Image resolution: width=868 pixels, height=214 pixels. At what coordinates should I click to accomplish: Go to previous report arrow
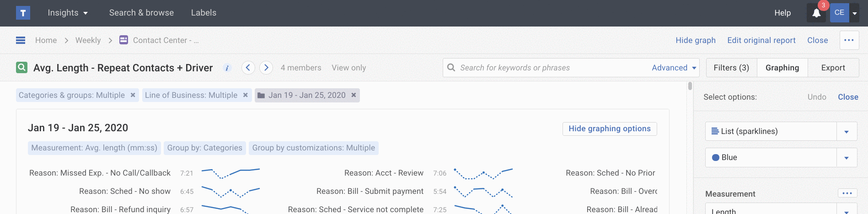pyautogui.click(x=248, y=68)
